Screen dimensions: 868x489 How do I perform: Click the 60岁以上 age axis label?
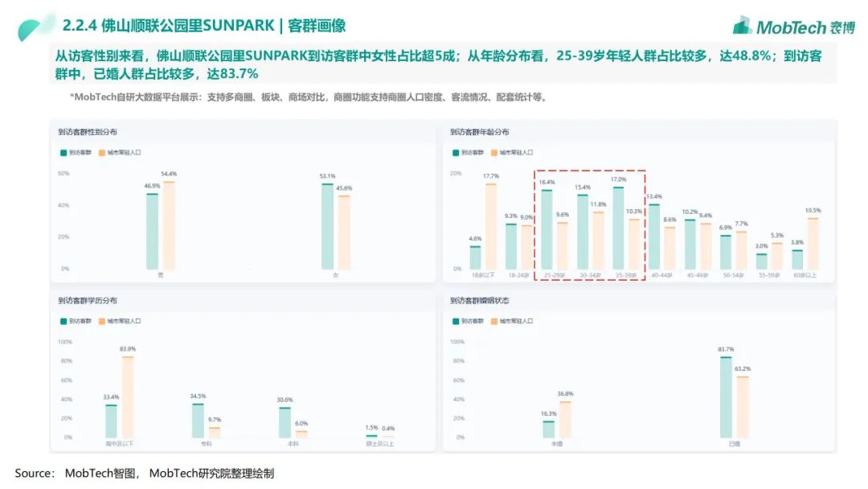pyautogui.click(x=805, y=275)
